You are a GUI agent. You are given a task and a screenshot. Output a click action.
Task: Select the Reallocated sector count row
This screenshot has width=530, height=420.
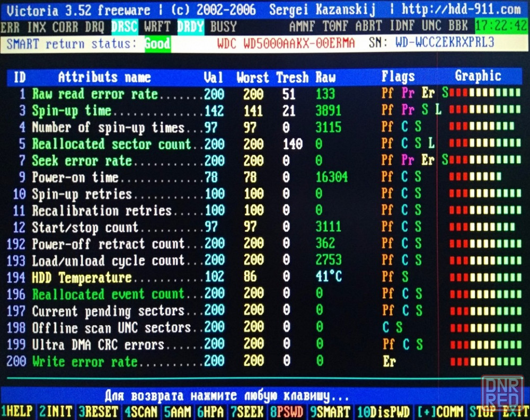pyautogui.click(x=111, y=144)
